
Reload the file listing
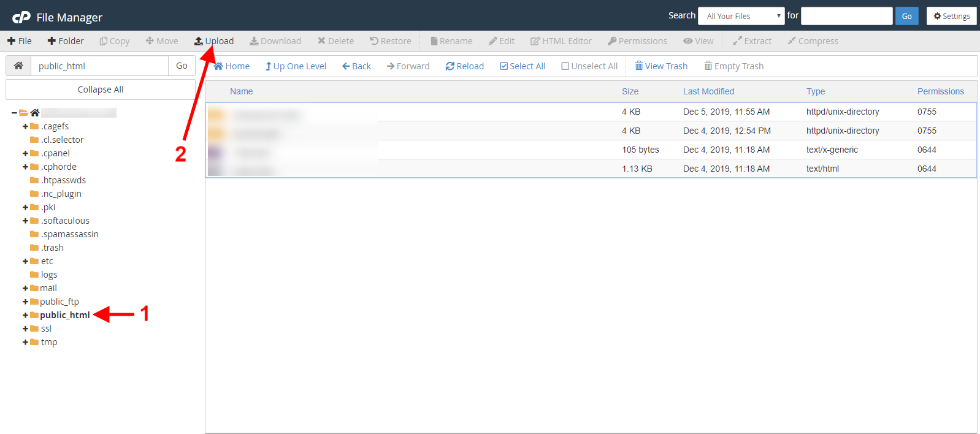[465, 66]
